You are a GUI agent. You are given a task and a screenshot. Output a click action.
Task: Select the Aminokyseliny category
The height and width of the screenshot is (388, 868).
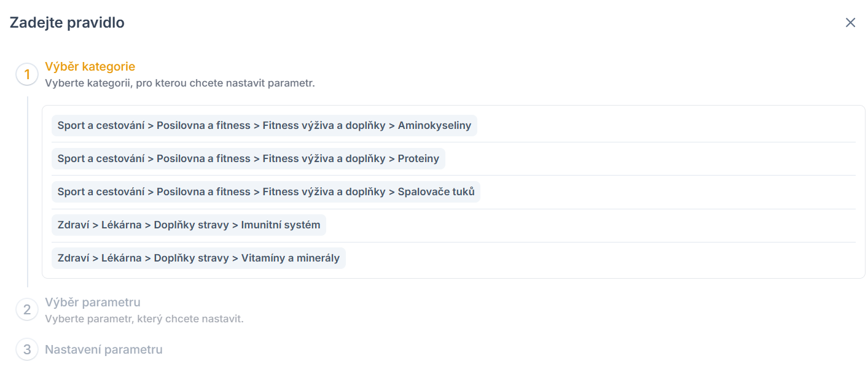click(264, 126)
